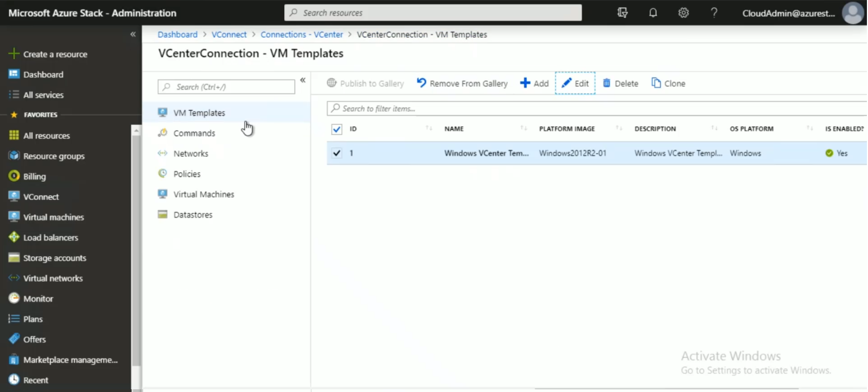The width and height of the screenshot is (868, 392).
Task: Open CloudAdmin account avatar
Action: (853, 13)
